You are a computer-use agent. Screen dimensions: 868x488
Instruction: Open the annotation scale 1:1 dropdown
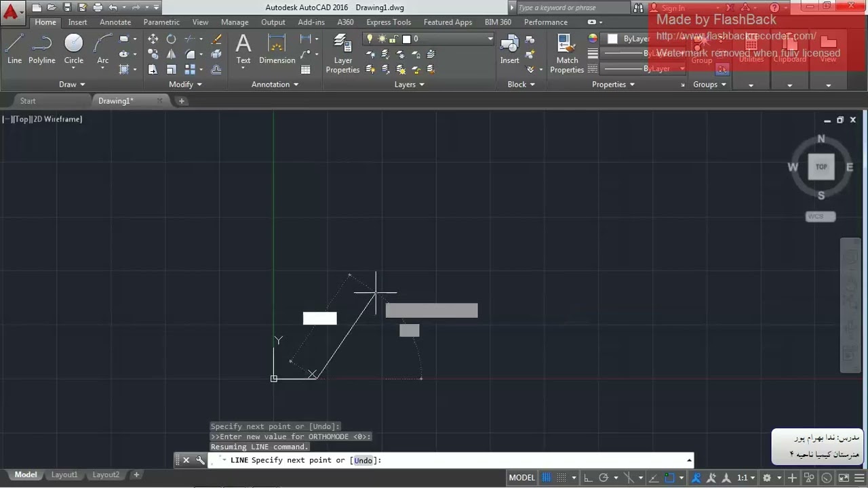coord(746,478)
